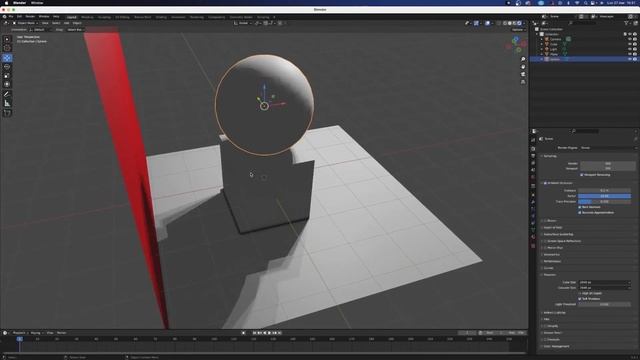Adjust Ambient Occlusion Factor slider

pos(604,196)
